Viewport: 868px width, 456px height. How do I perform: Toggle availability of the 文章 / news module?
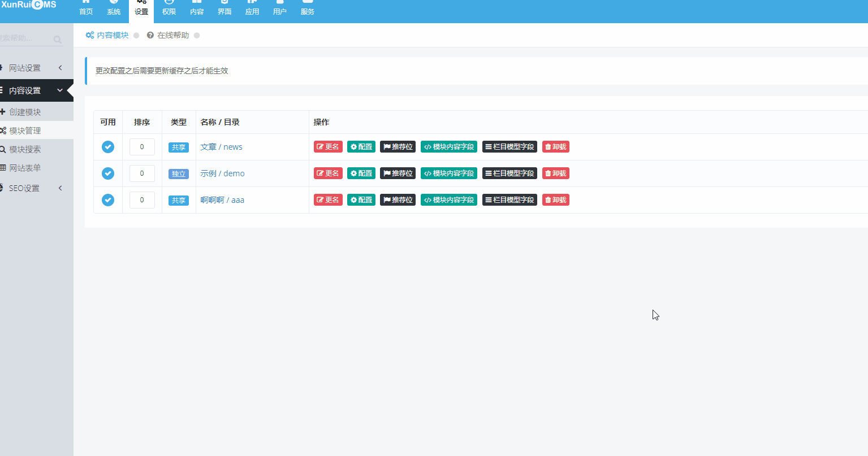pos(108,147)
